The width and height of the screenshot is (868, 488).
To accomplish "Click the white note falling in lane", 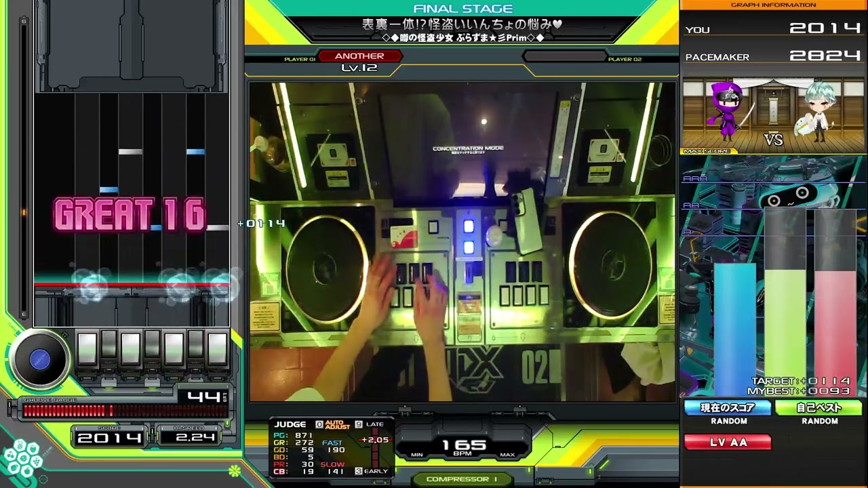I will click(130, 152).
